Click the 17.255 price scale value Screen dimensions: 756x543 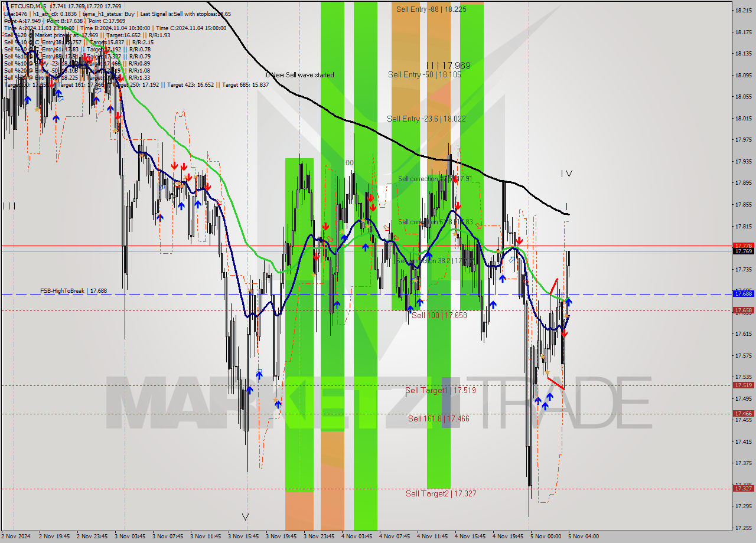[x=743, y=528]
